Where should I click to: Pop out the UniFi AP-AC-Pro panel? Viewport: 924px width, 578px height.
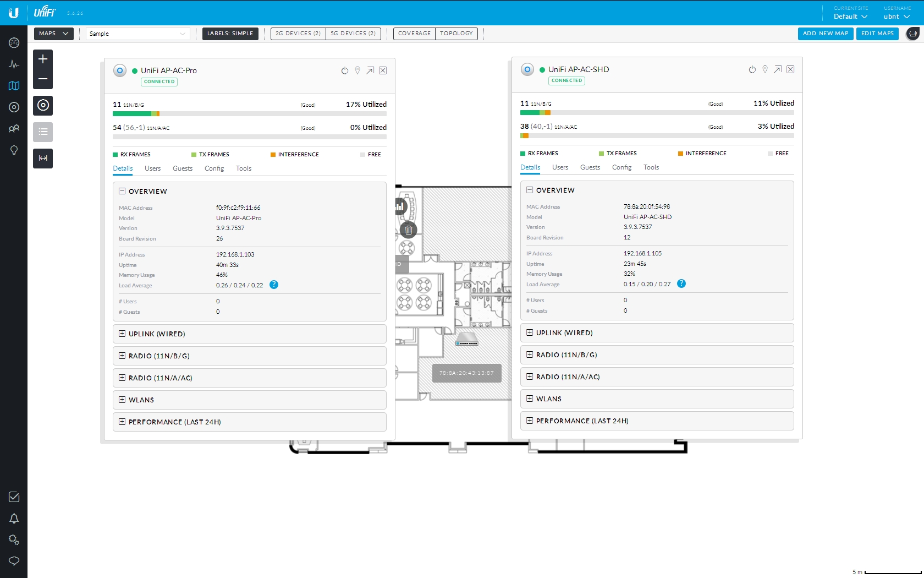[370, 70]
